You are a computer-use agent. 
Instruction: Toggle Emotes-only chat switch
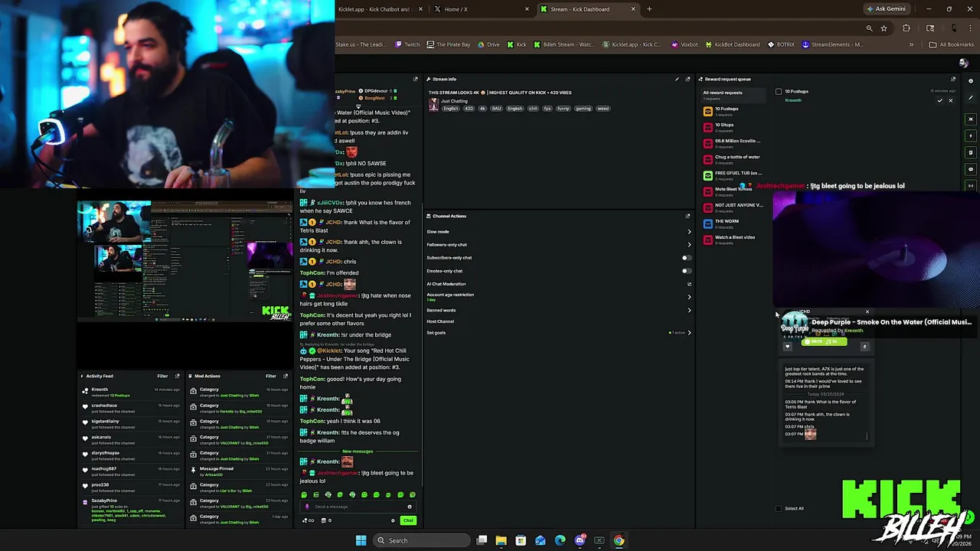[x=686, y=271]
